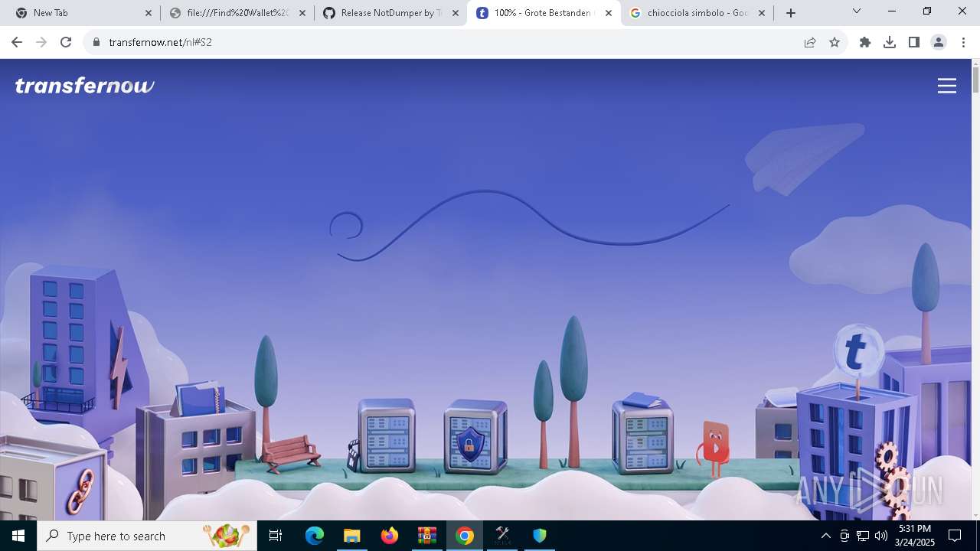Open the Chrome profile avatar

tap(939, 42)
